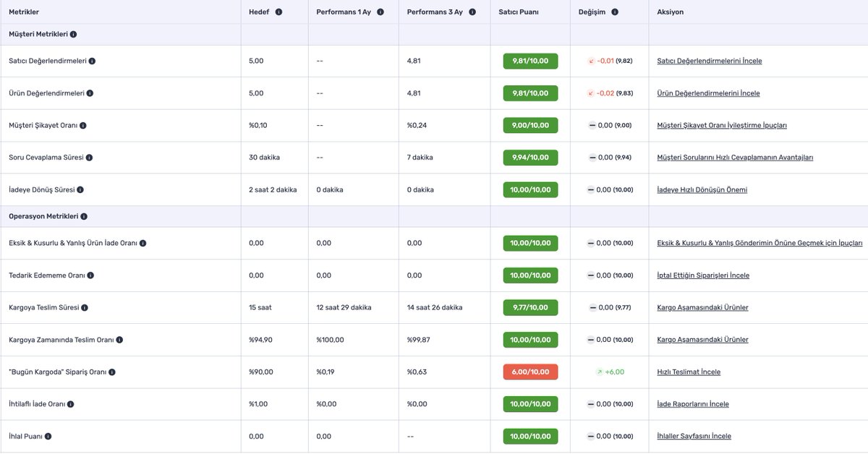Click Aksiyon column header
The height and width of the screenshot is (454, 868).
671,12
